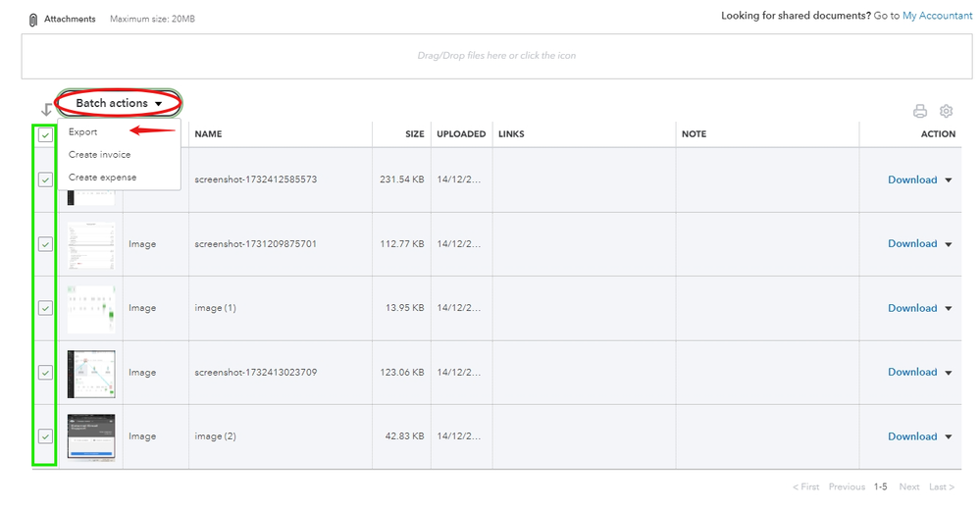Viewport: 980px width, 511px height.
Task: Open the table settings gear icon
Action: (947, 111)
